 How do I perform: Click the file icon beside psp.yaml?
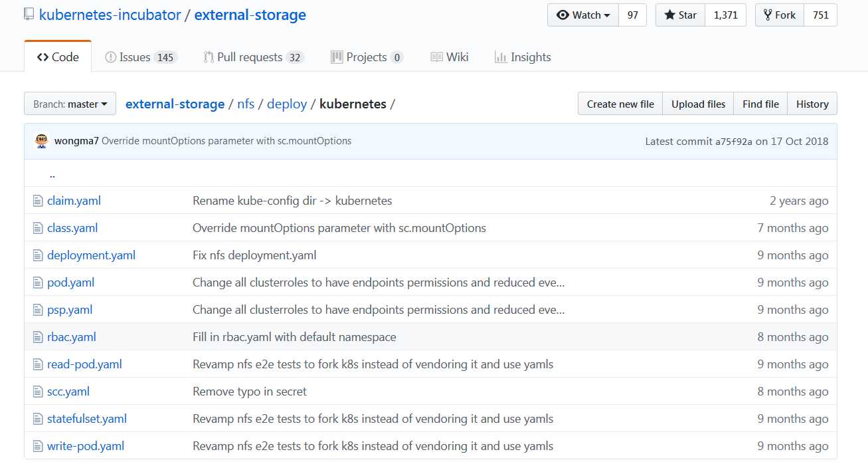coord(38,310)
